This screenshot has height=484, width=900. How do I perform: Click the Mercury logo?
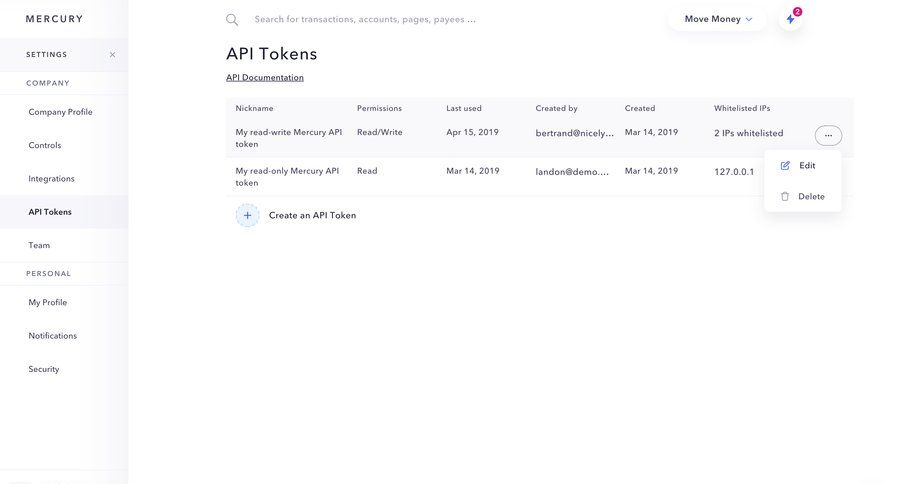[55, 19]
